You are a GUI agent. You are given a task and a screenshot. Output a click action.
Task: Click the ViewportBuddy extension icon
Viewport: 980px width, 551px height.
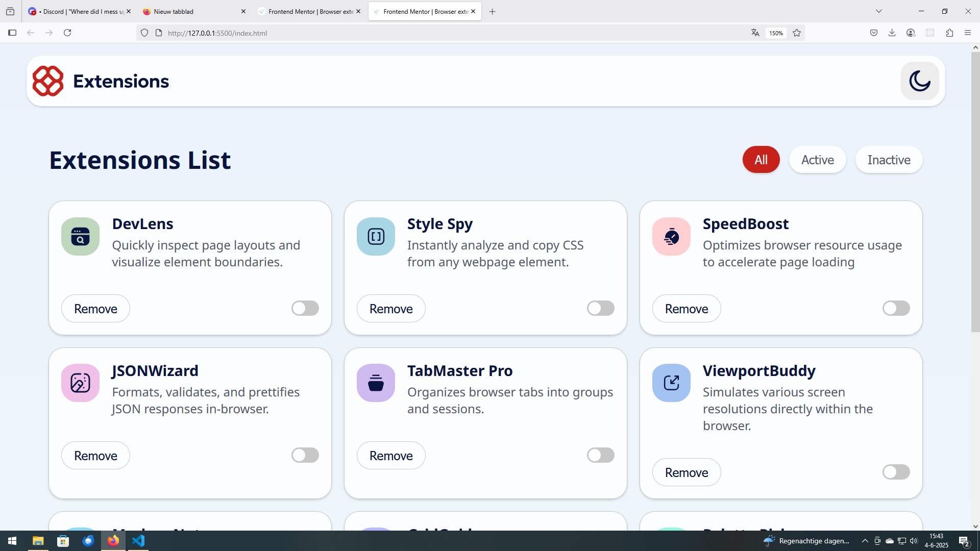(671, 383)
